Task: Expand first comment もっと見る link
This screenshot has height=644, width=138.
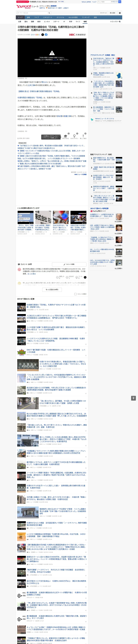Action: coord(32,274)
